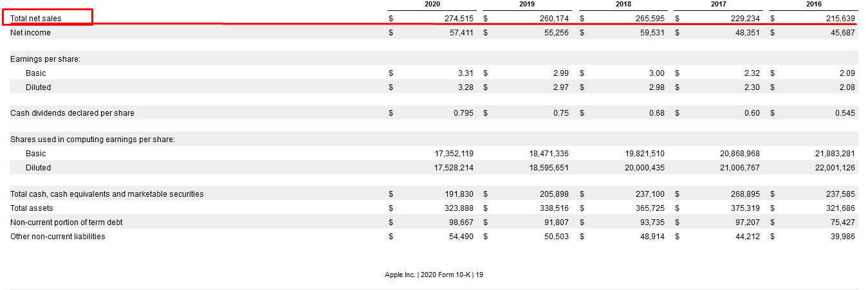
Task: Select the 'Total assets' row label
Action: [32, 208]
